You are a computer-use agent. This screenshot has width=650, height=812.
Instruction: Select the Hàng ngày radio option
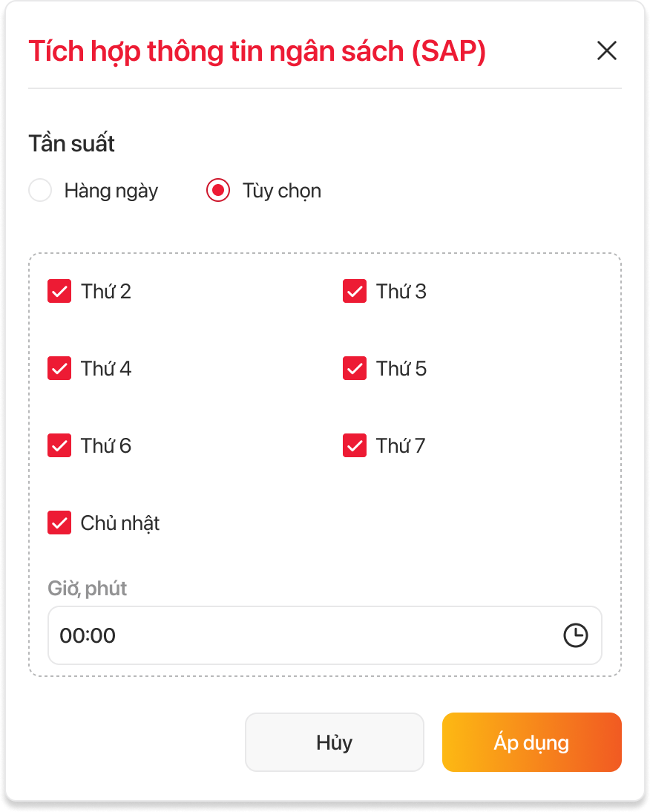click(x=40, y=191)
